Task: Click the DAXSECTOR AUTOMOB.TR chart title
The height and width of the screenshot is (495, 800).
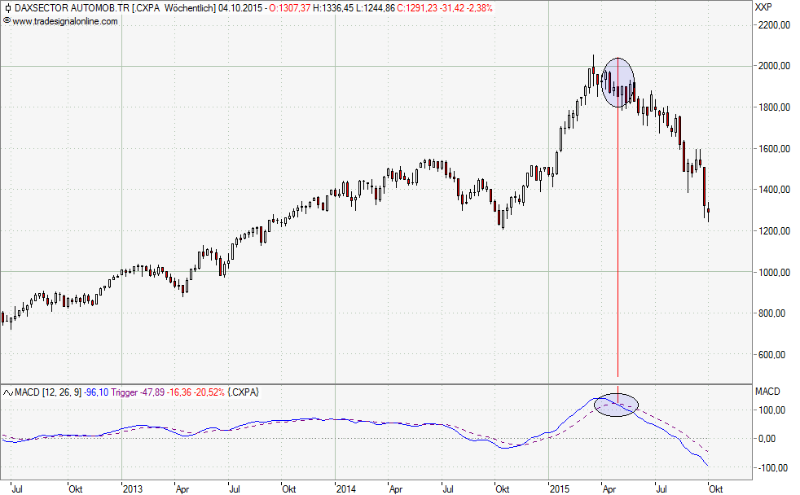Action: click(x=68, y=8)
